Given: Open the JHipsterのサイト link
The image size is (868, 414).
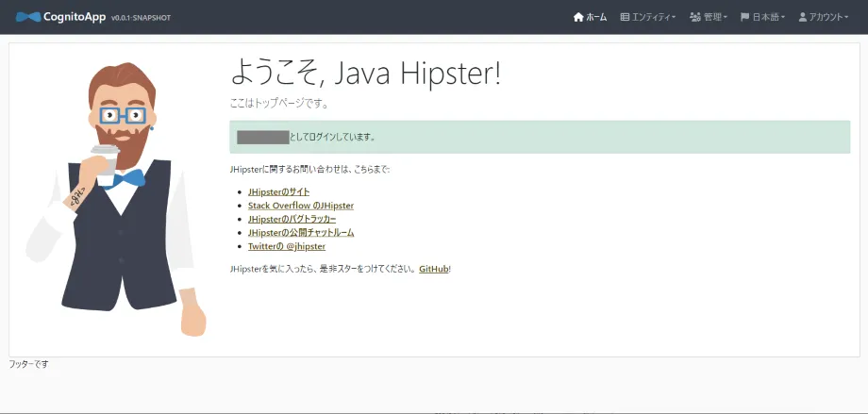Looking at the screenshot, I should pyautogui.click(x=279, y=192).
